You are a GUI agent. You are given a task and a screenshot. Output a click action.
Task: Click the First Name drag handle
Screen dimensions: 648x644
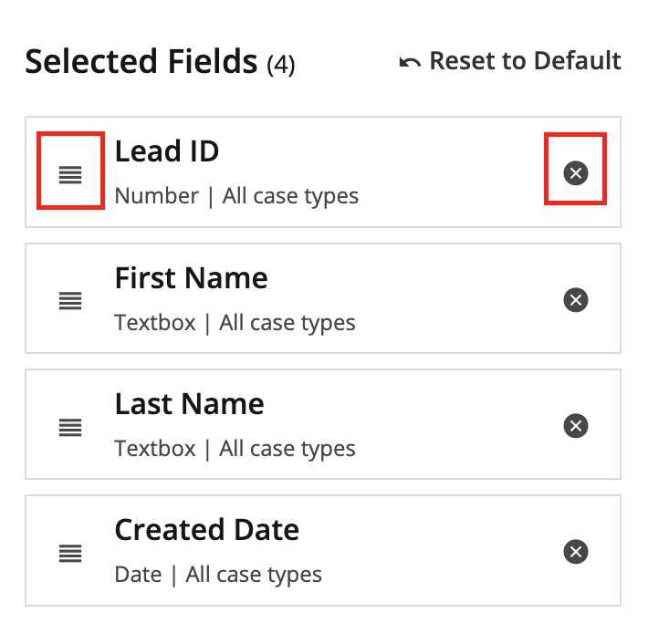[70, 300]
